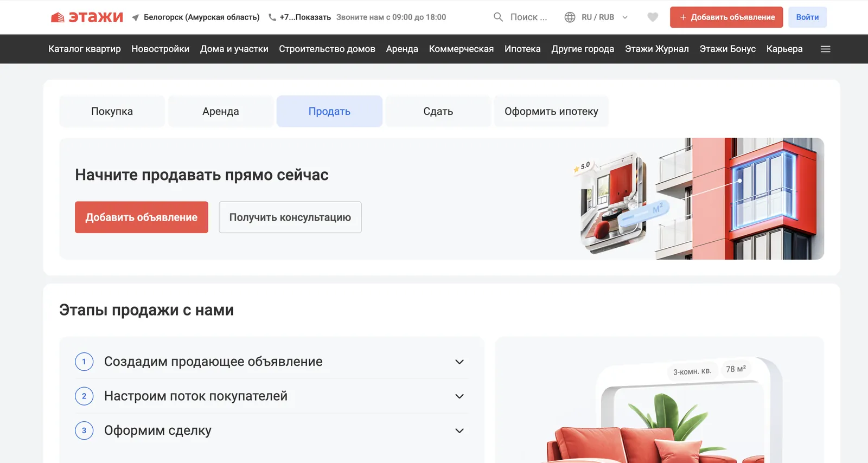This screenshot has height=463, width=868.
Task: Show the full phone number +7...Показать
Action: pyautogui.click(x=305, y=17)
